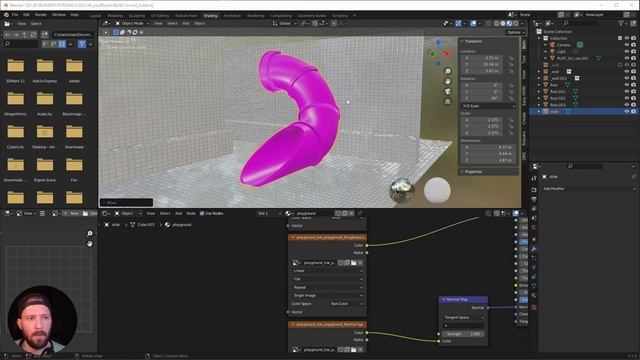Open Object Mode dropdown in 3D viewport
Image resolution: width=640 pixels, height=360 pixels.
pyautogui.click(x=132, y=23)
